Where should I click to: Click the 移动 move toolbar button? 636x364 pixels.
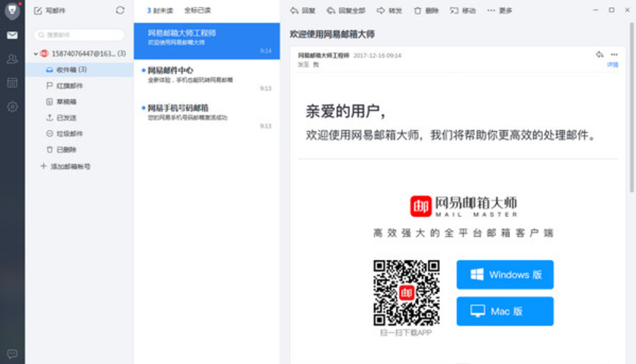click(463, 11)
